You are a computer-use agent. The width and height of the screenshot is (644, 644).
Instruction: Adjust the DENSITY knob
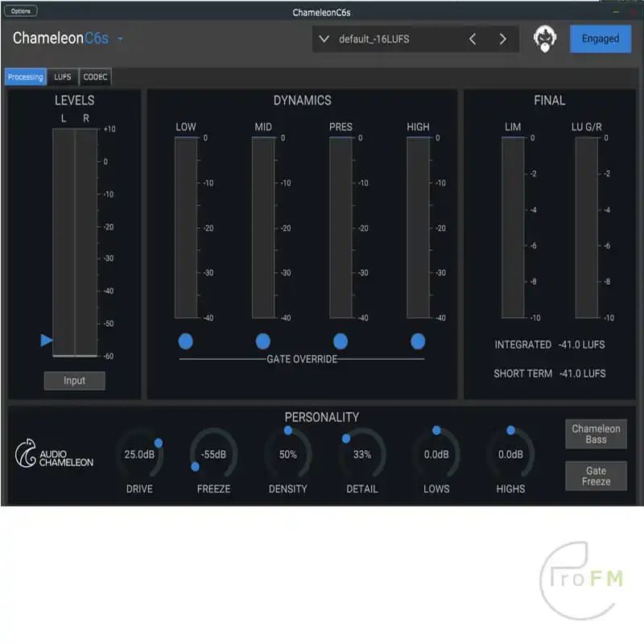point(288,455)
